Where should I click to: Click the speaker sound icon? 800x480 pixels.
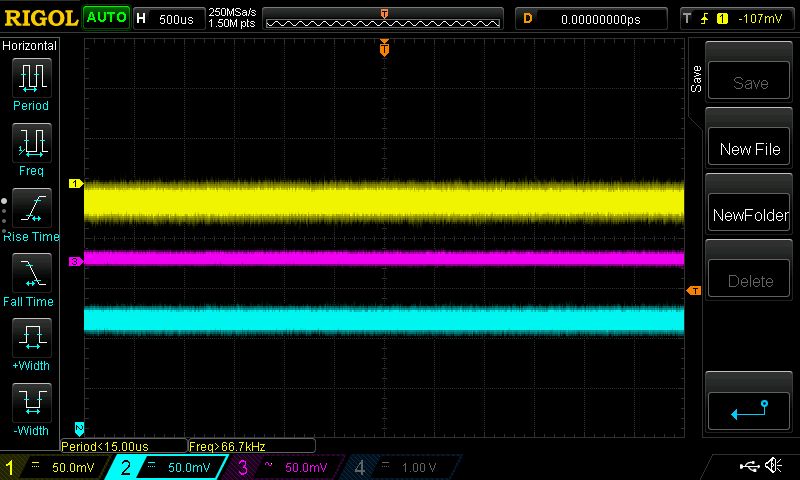(x=774, y=465)
